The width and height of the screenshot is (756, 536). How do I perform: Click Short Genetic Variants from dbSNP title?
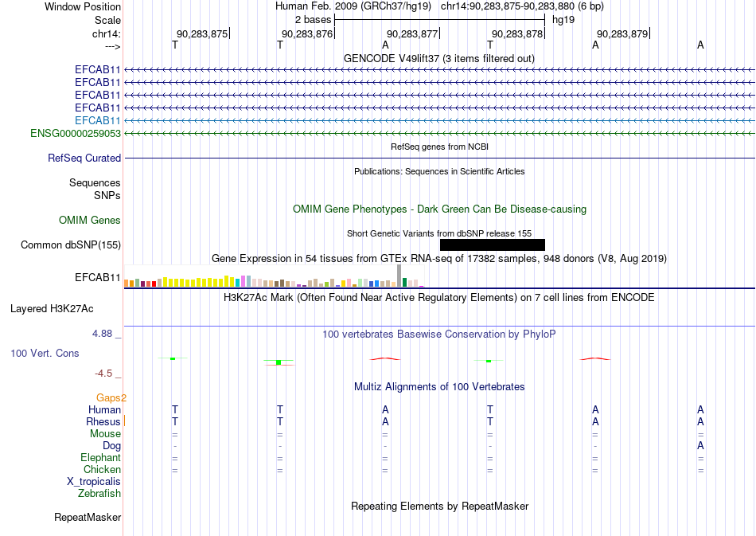[x=439, y=233]
